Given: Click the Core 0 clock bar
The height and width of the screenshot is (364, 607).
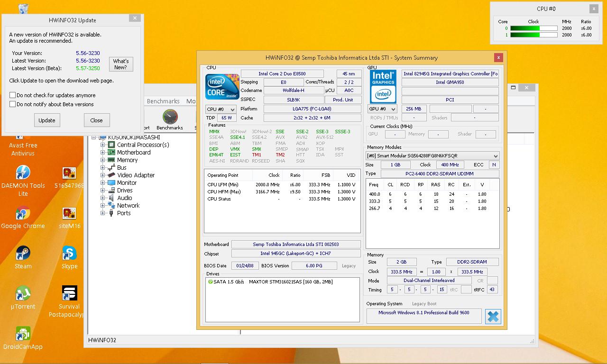Looking at the screenshot, I should tap(533, 28).
